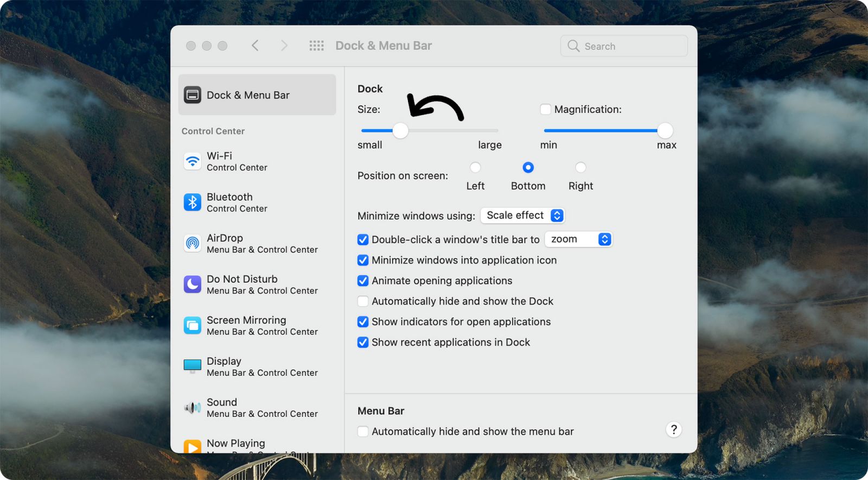Click the Magnification slider knob
Screen dimensions: 868x480
[665, 130]
